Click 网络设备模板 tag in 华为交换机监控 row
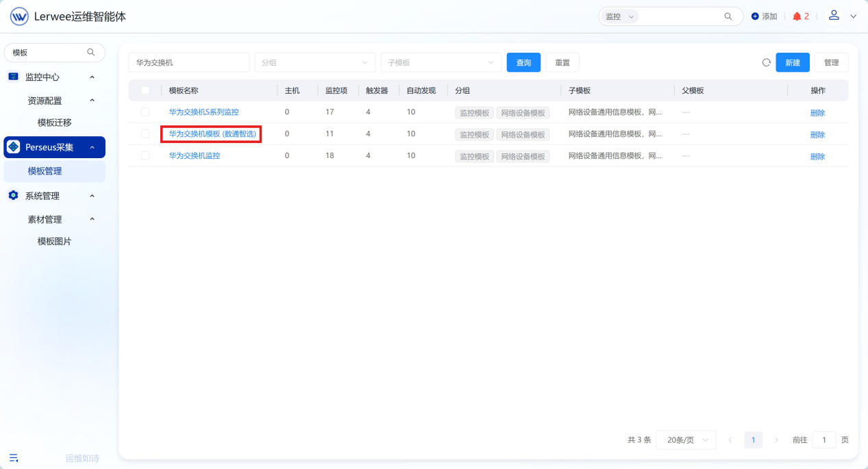This screenshot has height=469, width=868. tap(523, 156)
